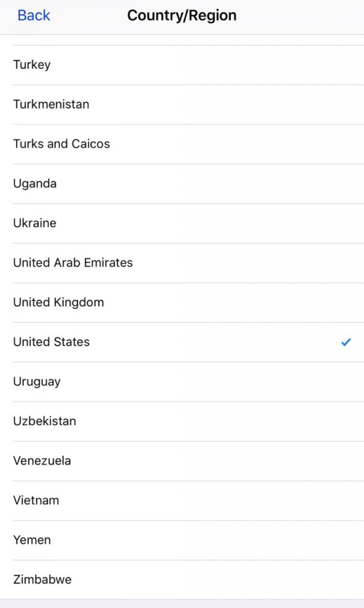Choose Turkmenistan as the region
The width and height of the screenshot is (364, 608).
coord(182,104)
